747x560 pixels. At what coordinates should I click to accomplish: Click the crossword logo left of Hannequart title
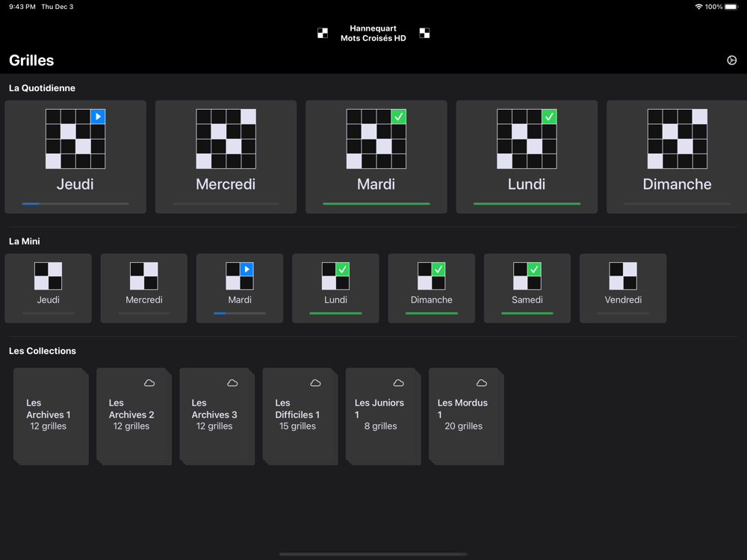pos(323,33)
